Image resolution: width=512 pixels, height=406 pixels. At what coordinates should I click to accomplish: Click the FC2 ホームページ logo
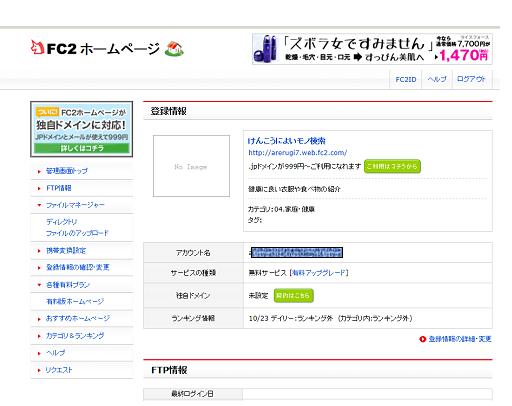click(x=95, y=49)
